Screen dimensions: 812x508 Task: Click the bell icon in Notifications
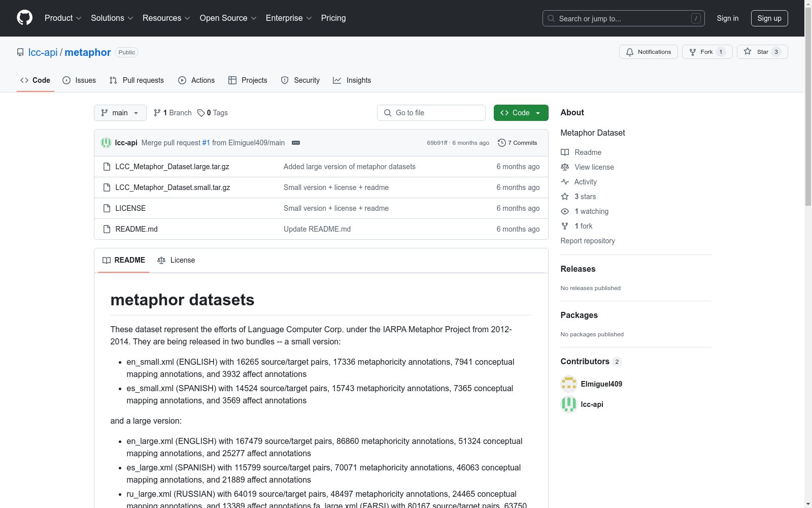coord(630,52)
